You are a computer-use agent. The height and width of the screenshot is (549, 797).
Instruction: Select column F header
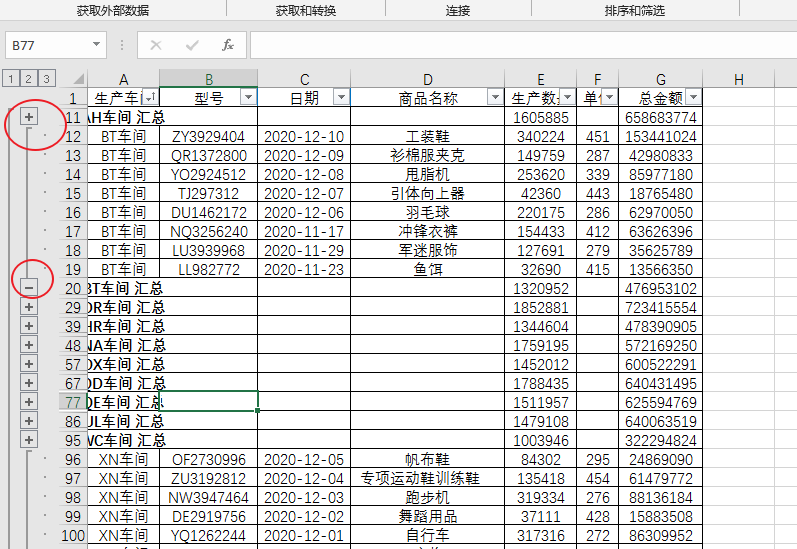pos(597,79)
